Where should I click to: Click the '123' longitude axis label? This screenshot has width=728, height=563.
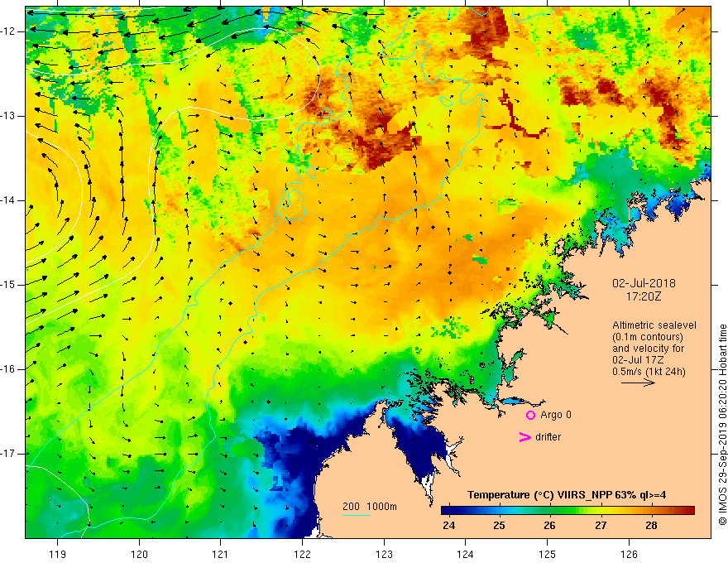(384, 554)
